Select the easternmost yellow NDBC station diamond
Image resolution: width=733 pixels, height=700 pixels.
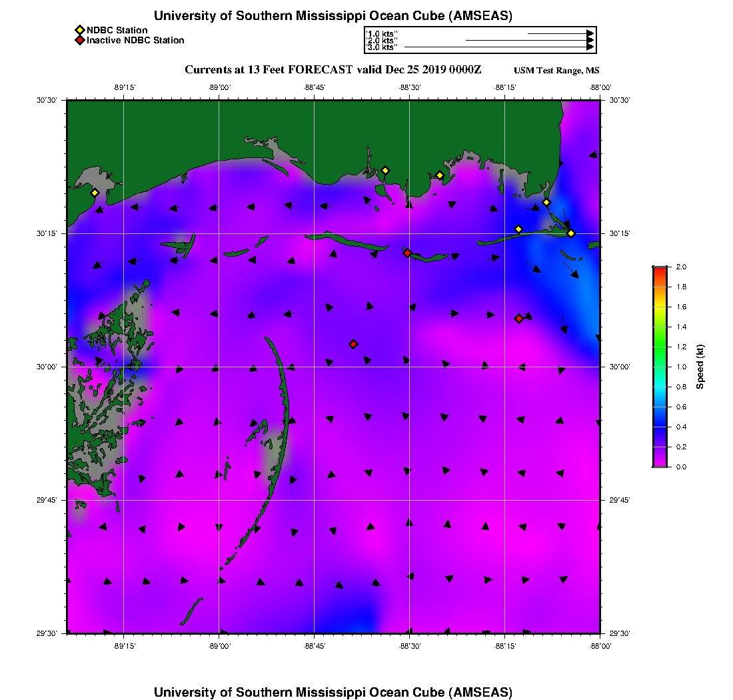click(571, 233)
